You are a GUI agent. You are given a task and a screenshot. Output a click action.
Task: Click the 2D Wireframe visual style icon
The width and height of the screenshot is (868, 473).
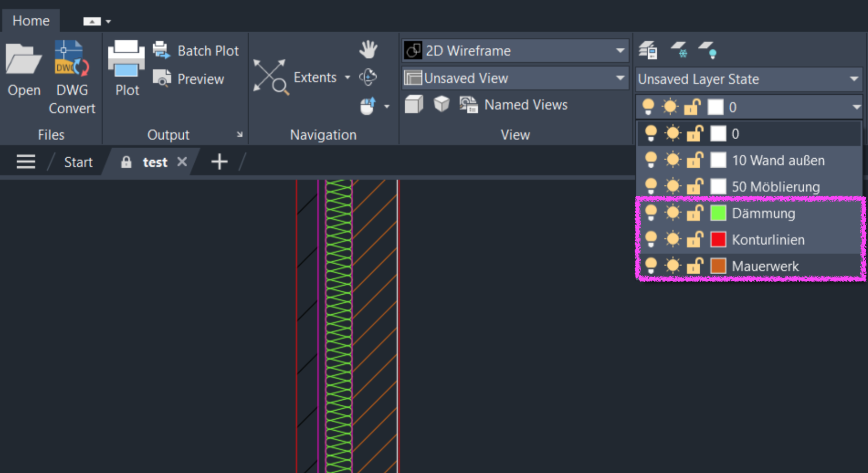click(x=413, y=50)
